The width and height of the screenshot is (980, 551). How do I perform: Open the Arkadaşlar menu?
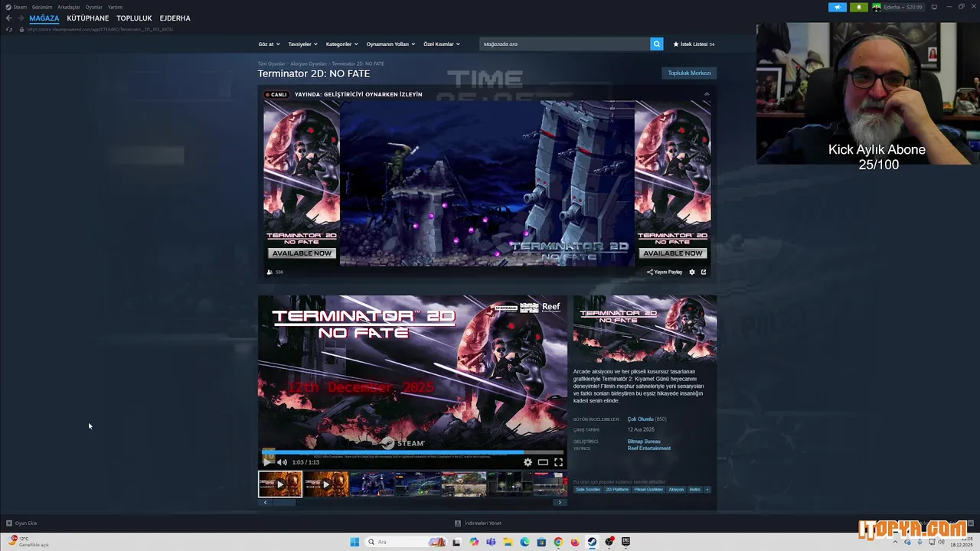point(69,7)
